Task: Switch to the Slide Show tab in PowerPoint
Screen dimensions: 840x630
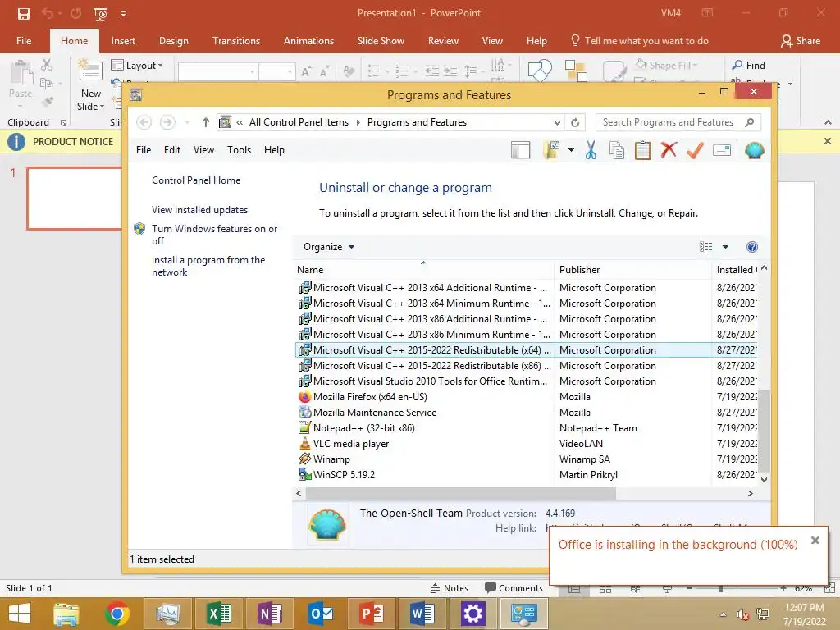Action: pyautogui.click(x=381, y=41)
